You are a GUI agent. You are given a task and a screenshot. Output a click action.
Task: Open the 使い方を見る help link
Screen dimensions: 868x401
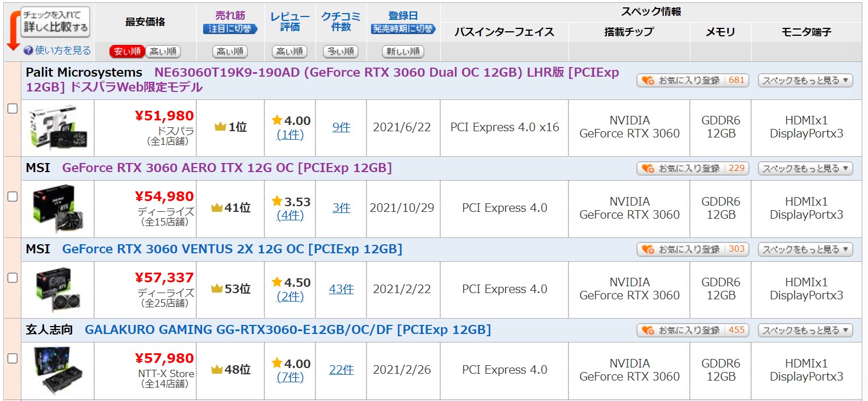[63, 51]
